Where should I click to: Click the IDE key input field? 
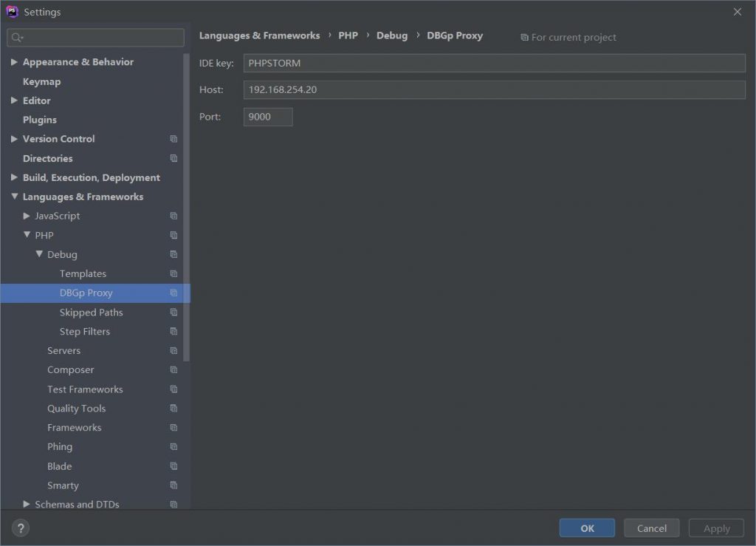pyautogui.click(x=494, y=64)
